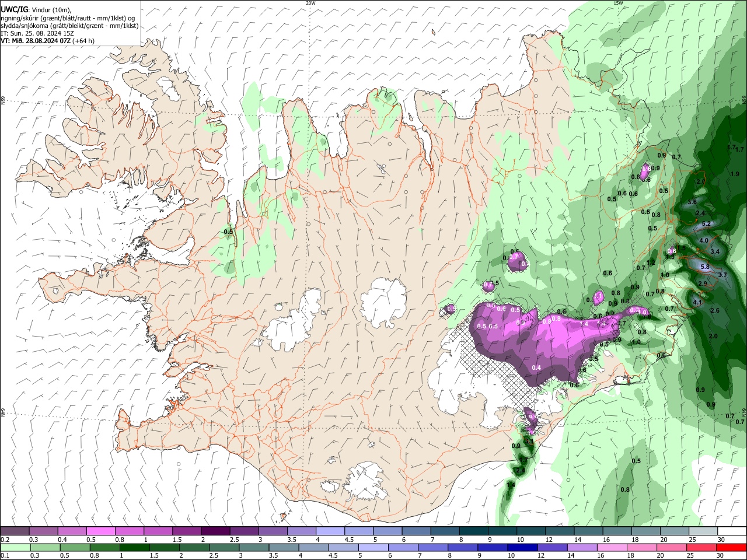Viewport: 747px width, 560px height.
Task: Select the 5.2 precipitation value on east coast
Action: click(705, 223)
